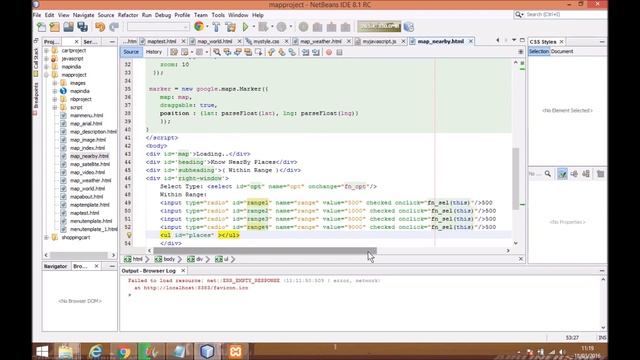The height and width of the screenshot is (360, 640).
Task: Switch editor to History view
Action: 154,52
